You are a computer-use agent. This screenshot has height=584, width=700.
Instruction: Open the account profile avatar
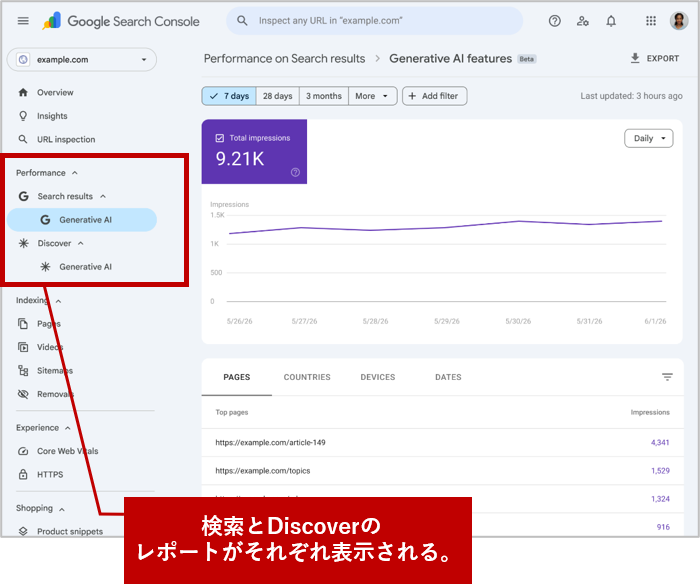pyautogui.click(x=679, y=21)
